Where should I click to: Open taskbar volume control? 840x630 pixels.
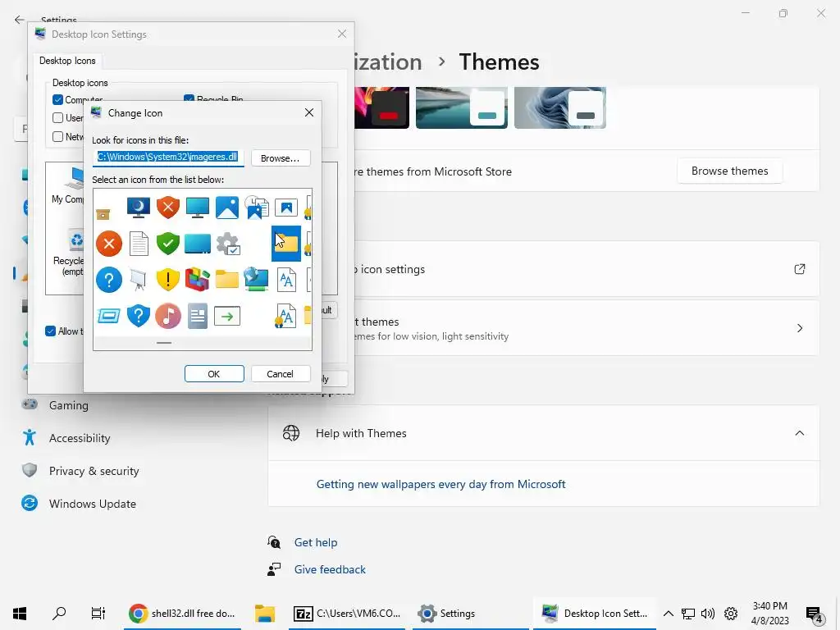coord(708,614)
